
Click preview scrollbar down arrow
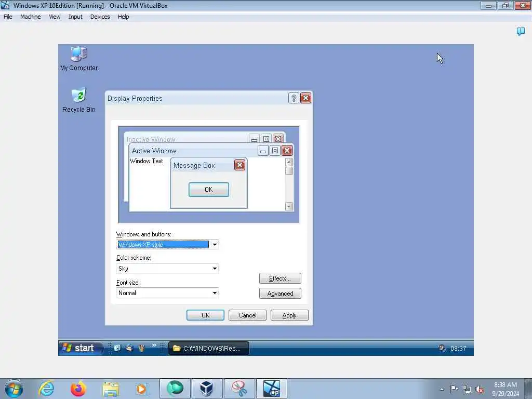289,206
